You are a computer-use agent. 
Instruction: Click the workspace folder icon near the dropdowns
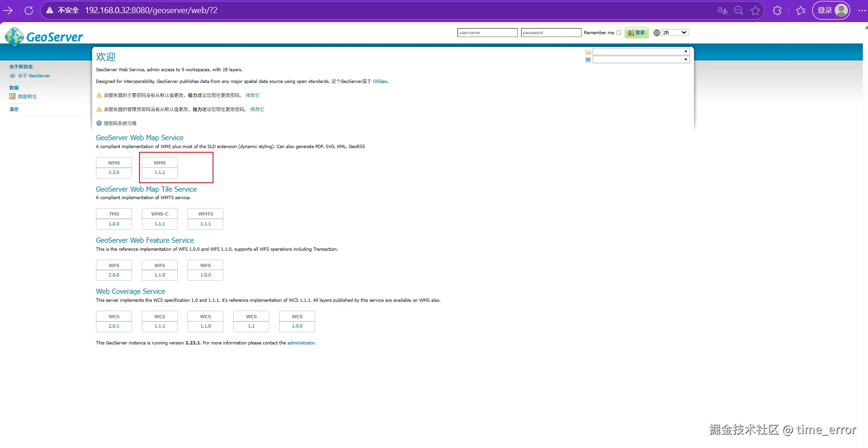coord(588,52)
